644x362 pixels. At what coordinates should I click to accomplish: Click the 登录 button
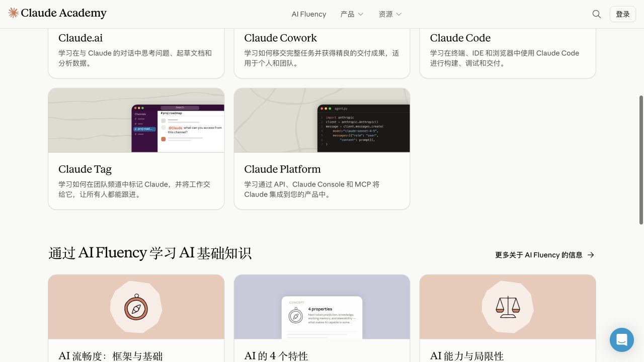coord(623,14)
